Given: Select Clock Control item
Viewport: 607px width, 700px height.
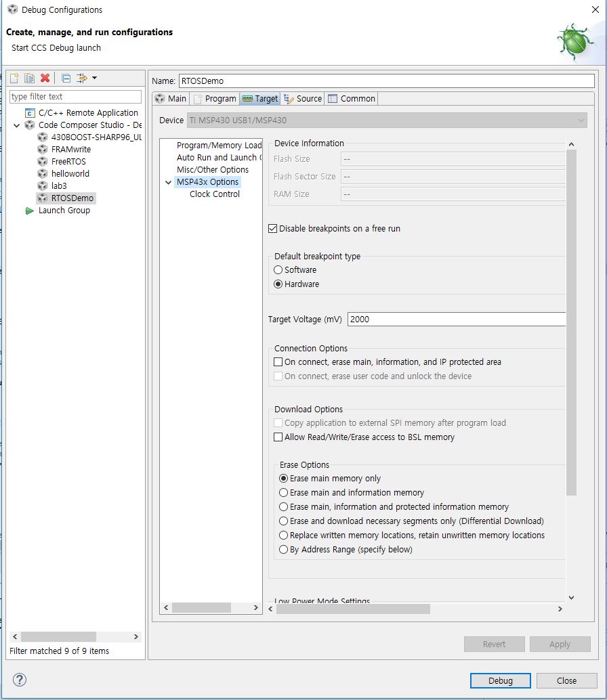Looking at the screenshot, I should coord(215,194).
